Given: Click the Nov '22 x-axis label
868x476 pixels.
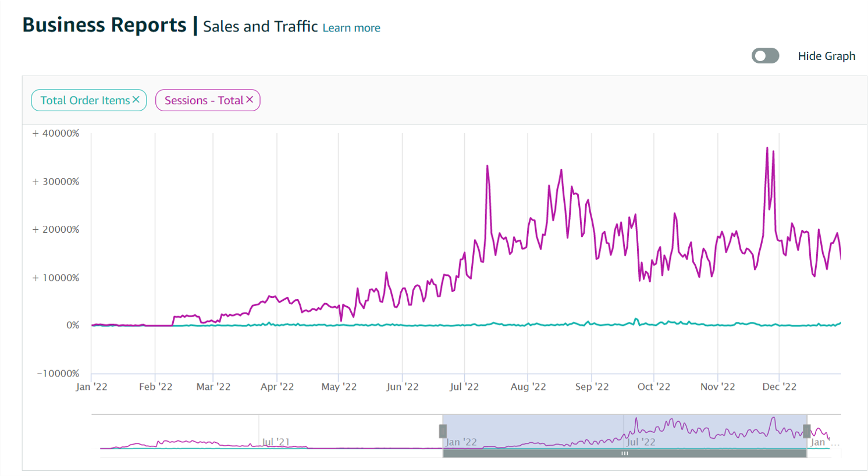Looking at the screenshot, I should [717, 386].
